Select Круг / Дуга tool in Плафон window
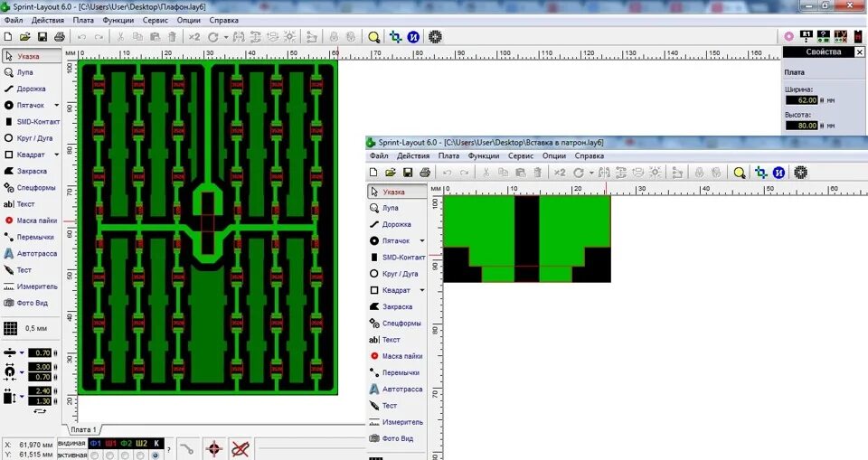 [31, 138]
